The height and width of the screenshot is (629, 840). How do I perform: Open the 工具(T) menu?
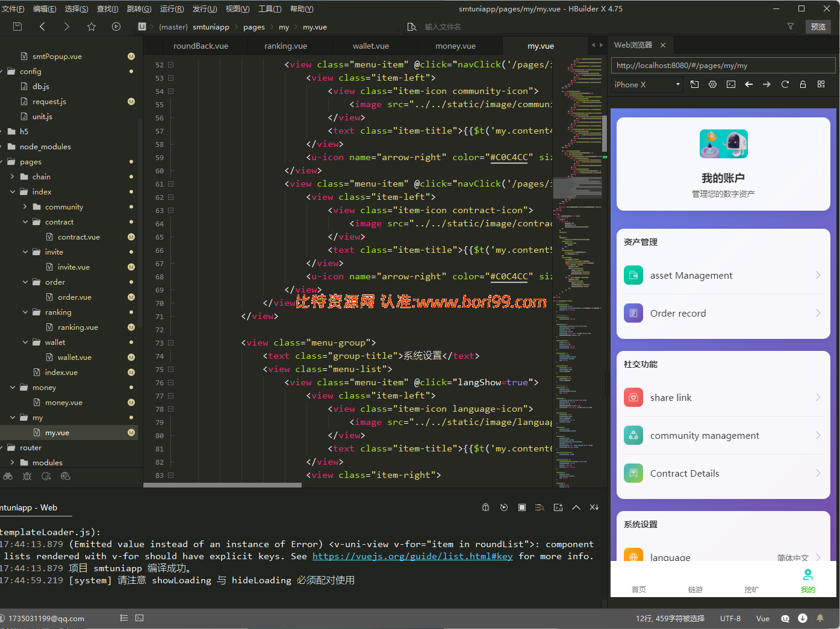(x=270, y=8)
